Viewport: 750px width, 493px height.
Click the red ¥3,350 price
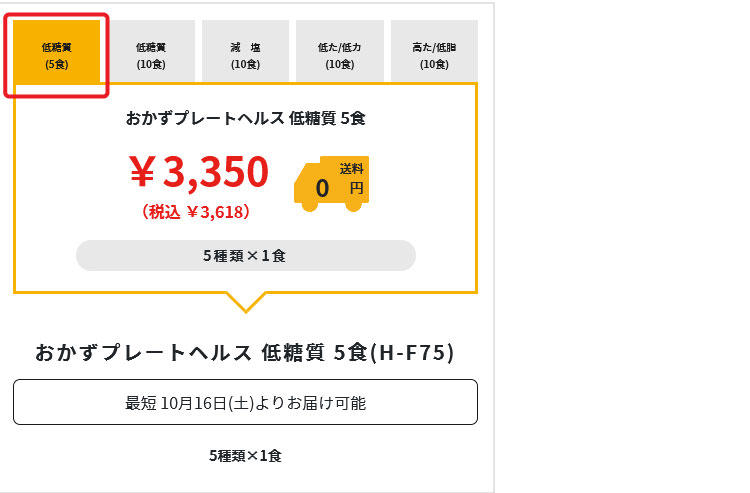coord(199,172)
